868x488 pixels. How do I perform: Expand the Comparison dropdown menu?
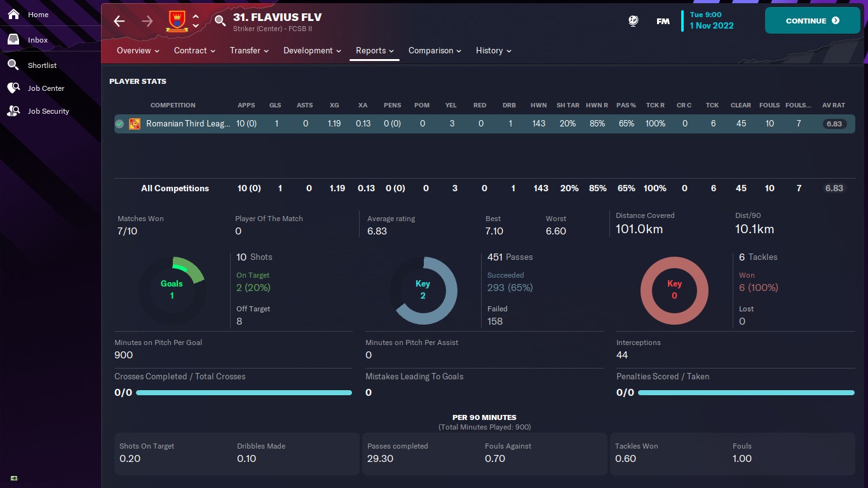[435, 51]
